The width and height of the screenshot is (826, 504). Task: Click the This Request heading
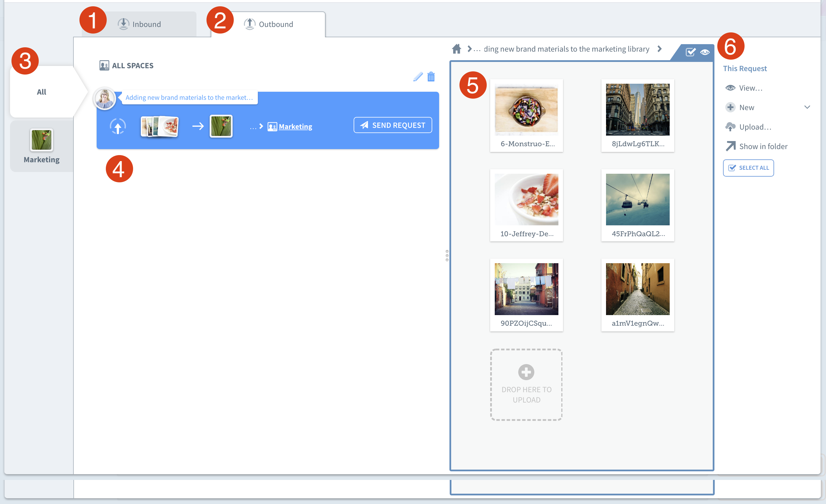click(745, 68)
